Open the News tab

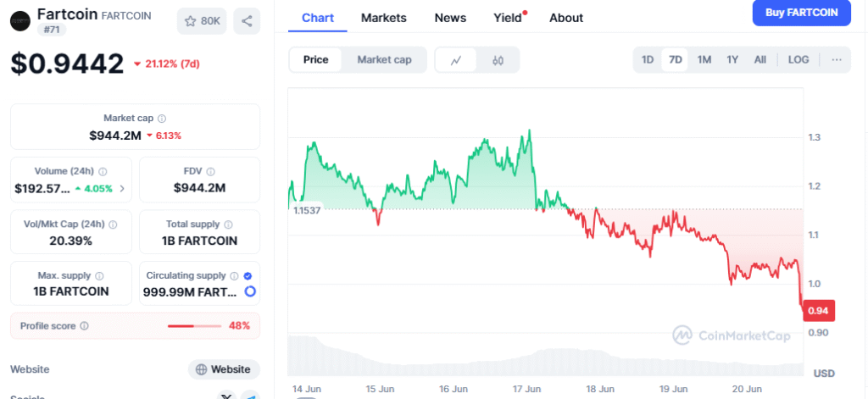click(x=450, y=18)
